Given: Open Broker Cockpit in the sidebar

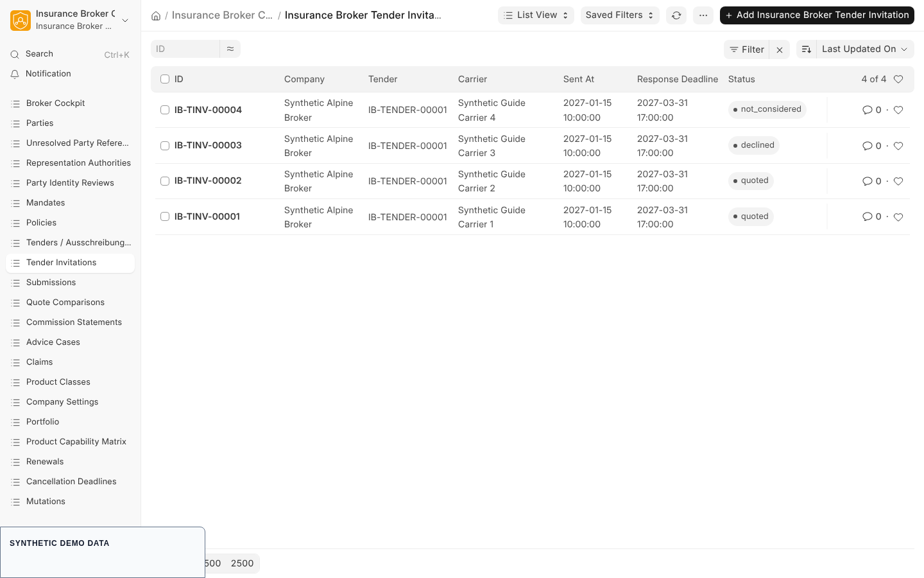Looking at the screenshot, I should point(71,103).
